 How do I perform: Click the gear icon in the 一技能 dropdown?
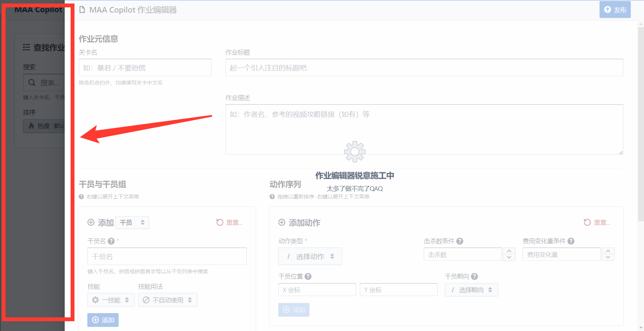95,300
